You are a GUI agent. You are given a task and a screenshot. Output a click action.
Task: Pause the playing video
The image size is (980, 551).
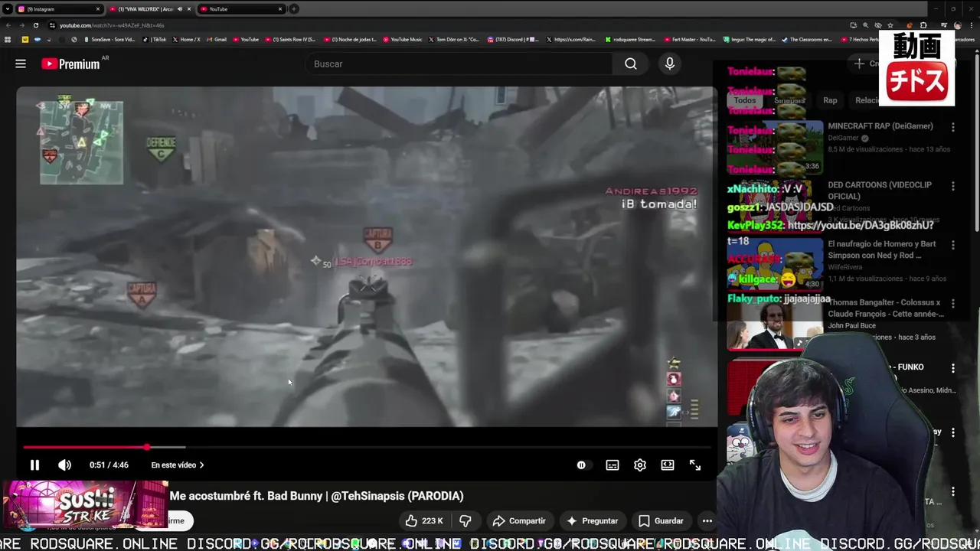34,465
